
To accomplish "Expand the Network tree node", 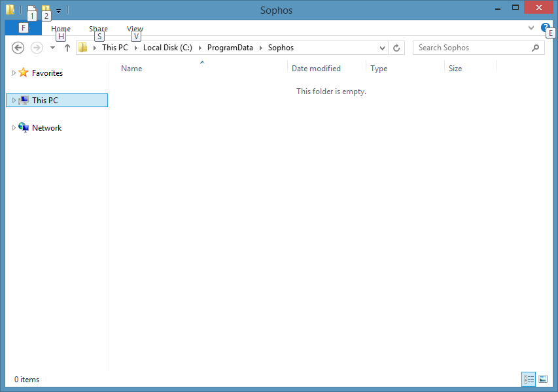I will pos(14,127).
